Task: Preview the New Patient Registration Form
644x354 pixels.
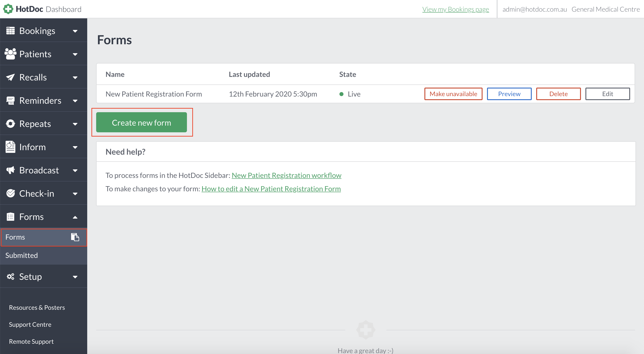Action: tap(509, 94)
